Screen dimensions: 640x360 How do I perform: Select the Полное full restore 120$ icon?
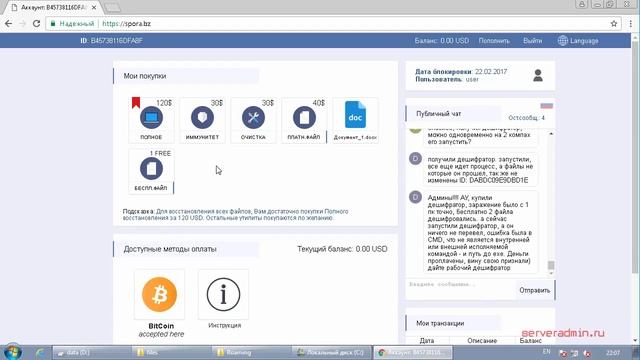[151, 118]
